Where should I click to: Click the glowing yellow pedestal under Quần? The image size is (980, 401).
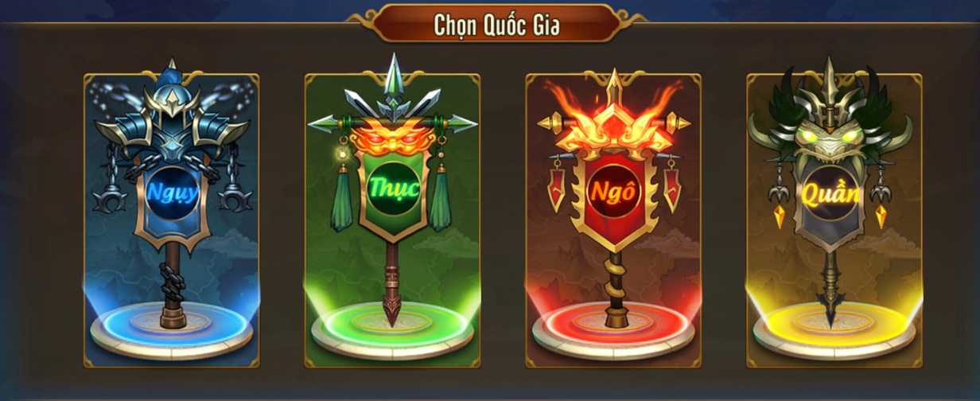tap(834, 328)
